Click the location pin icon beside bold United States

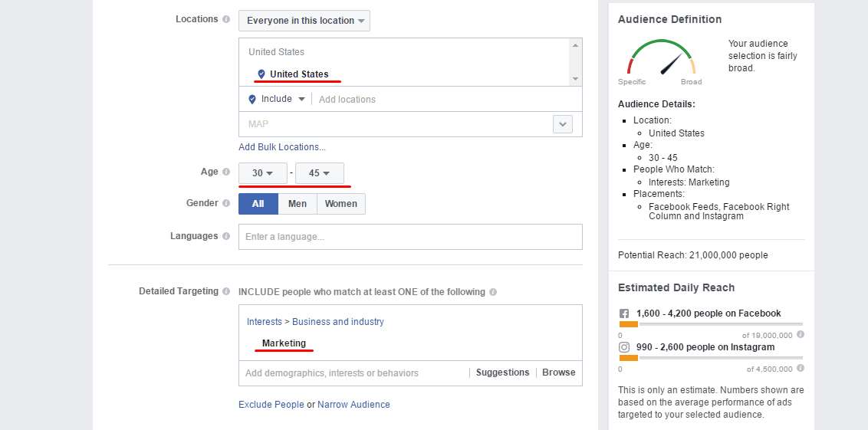pyautogui.click(x=261, y=74)
